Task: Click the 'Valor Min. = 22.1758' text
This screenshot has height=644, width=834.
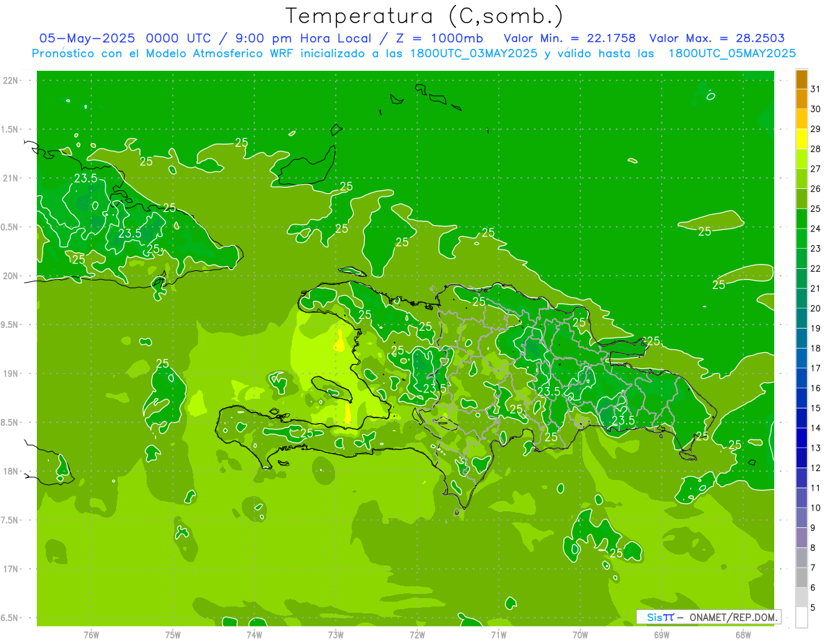Action: [569, 38]
